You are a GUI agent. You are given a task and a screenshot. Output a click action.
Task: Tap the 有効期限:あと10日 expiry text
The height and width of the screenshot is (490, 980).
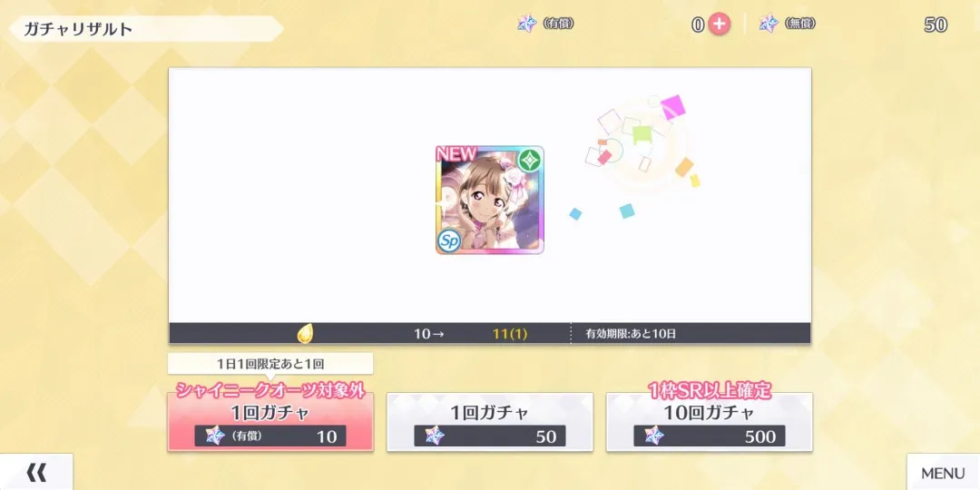point(631,334)
